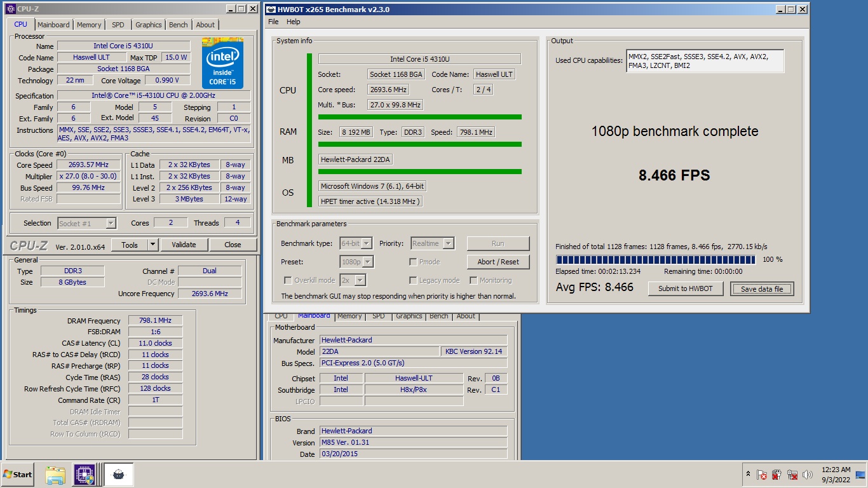The height and width of the screenshot is (488, 868).
Task: Click the DRAM Frequency 798.1 MHz value
Action: (x=156, y=320)
